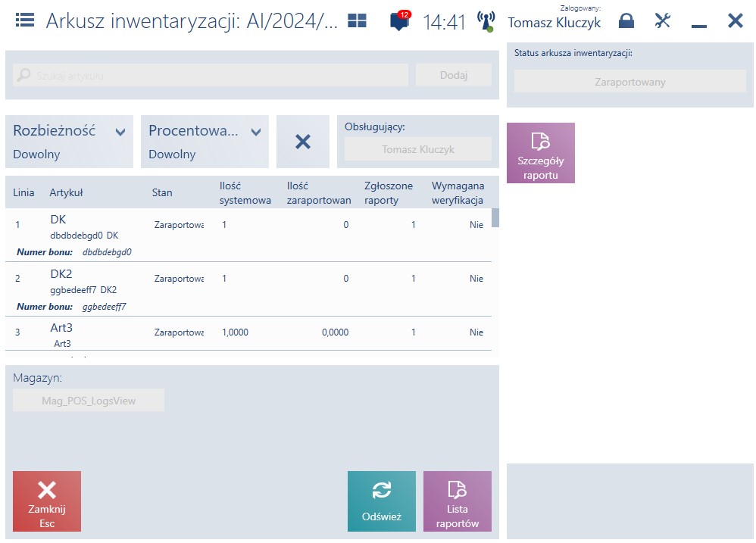Select the DK article row

[x=248, y=235]
